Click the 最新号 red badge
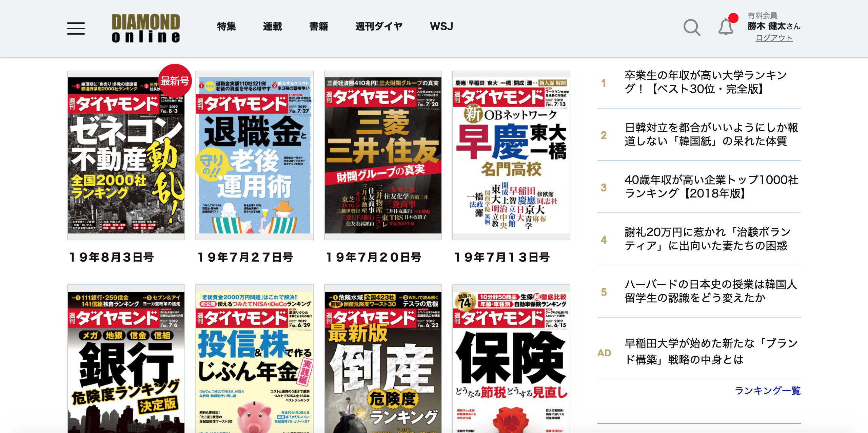This screenshot has width=868, height=433. [175, 81]
